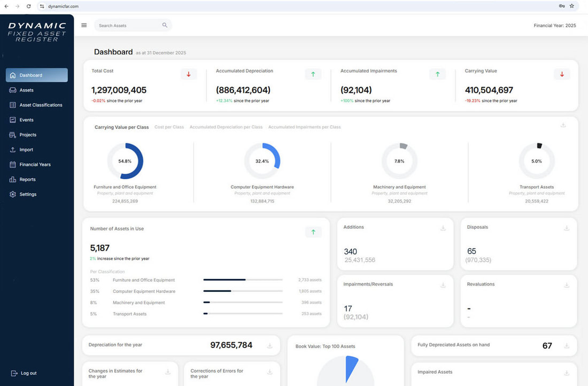Click download icon for Depreciation for the year
Viewport: 588px width, 386px height.
[270, 346]
